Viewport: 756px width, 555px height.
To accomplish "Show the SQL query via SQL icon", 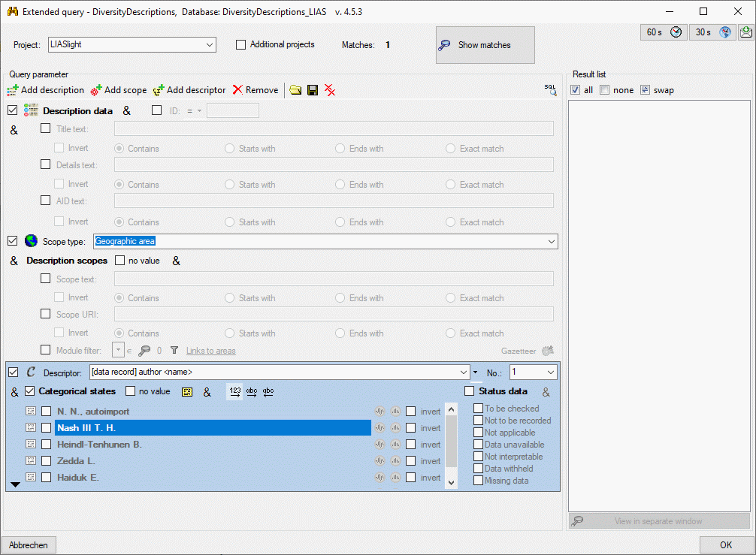I will click(550, 89).
